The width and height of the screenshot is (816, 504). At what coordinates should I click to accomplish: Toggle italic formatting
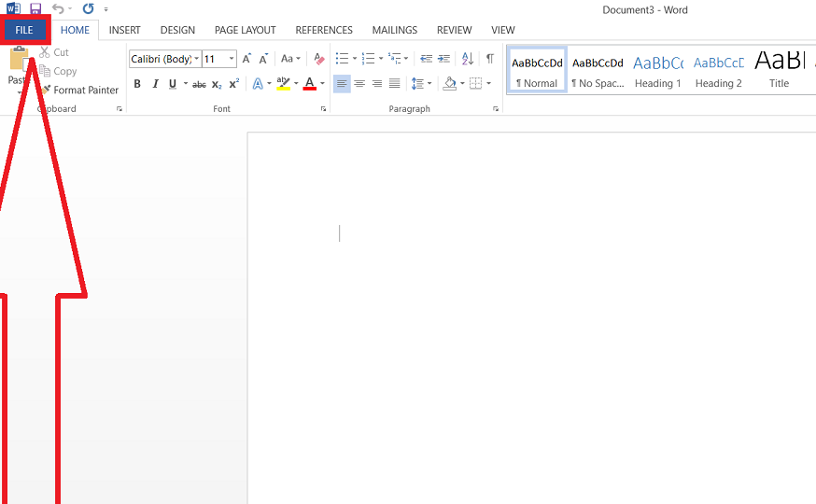point(155,84)
